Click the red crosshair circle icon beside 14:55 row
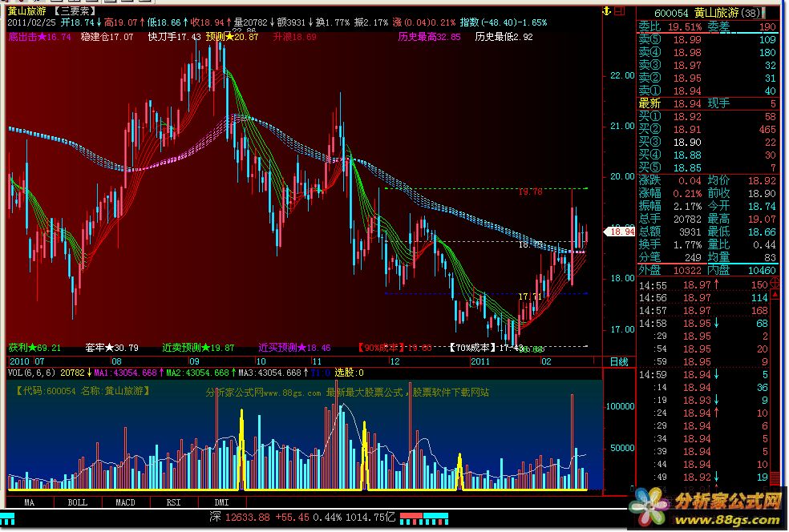 pyautogui.click(x=775, y=283)
